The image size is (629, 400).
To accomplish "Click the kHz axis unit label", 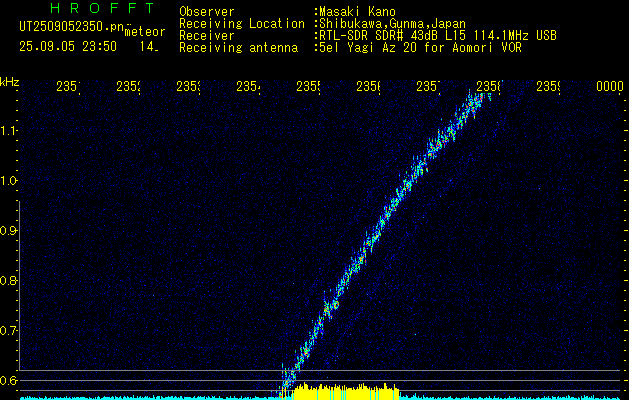I will [x=10, y=83].
